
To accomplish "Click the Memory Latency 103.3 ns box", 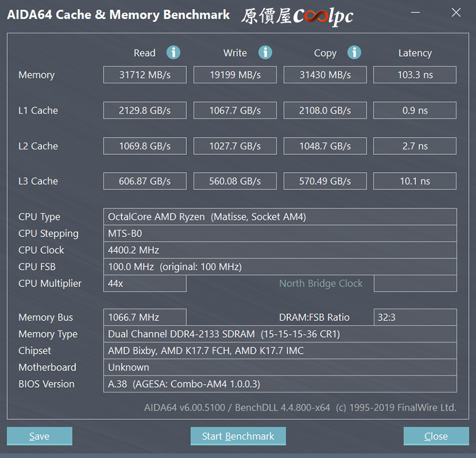I will point(415,75).
